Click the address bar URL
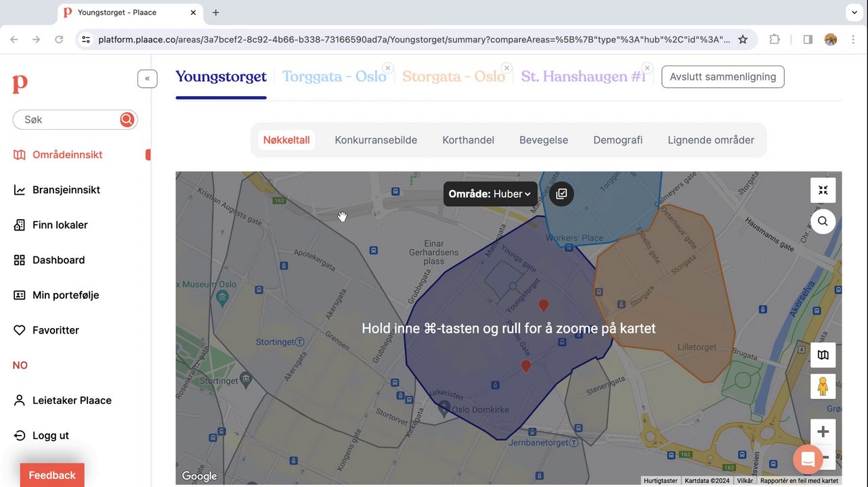868x487 pixels. click(x=414, y=39)
